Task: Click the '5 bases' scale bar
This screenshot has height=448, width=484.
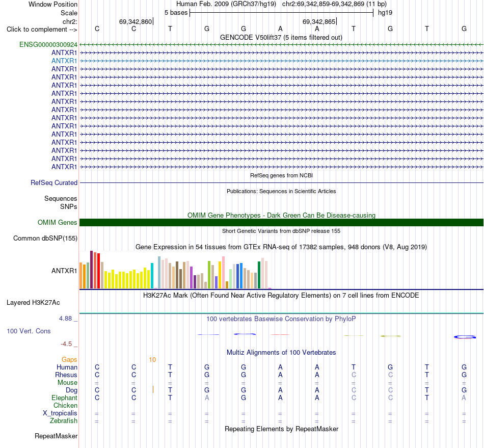Action: pos(282,13)
